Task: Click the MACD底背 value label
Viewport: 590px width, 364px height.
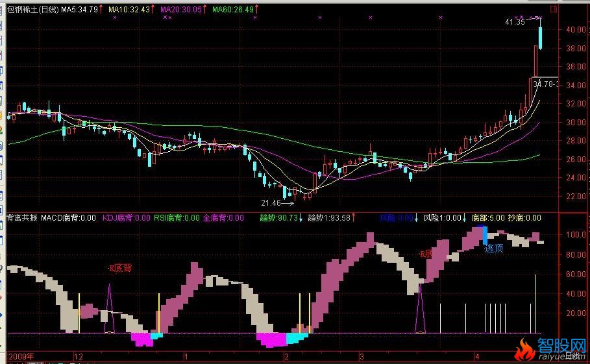Action: (x=68, y=219)
